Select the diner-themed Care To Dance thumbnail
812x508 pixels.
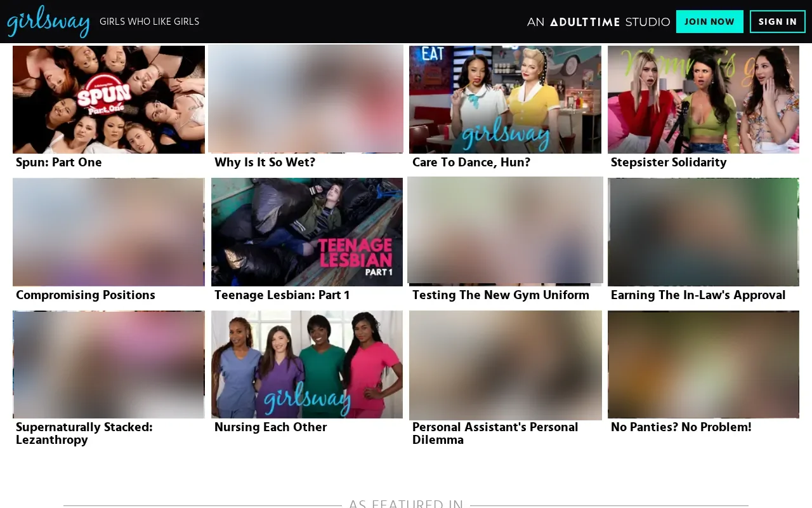pos(505,100)
